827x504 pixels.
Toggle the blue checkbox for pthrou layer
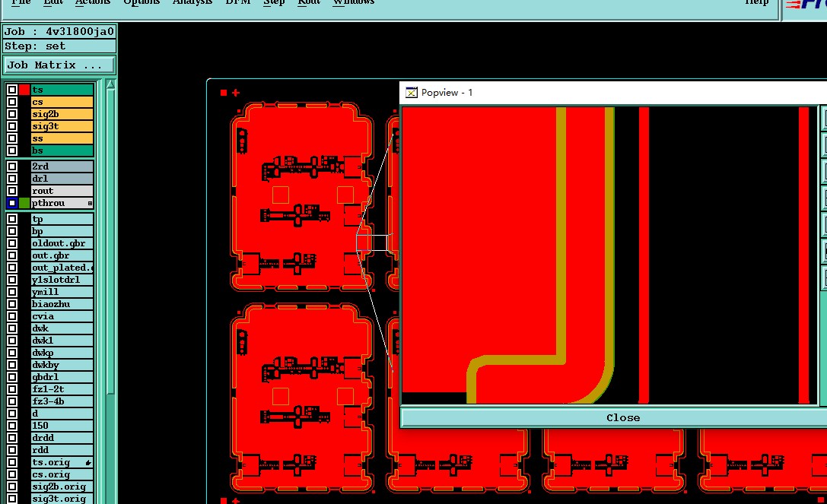pyautogui.click(x=12, y=202)
